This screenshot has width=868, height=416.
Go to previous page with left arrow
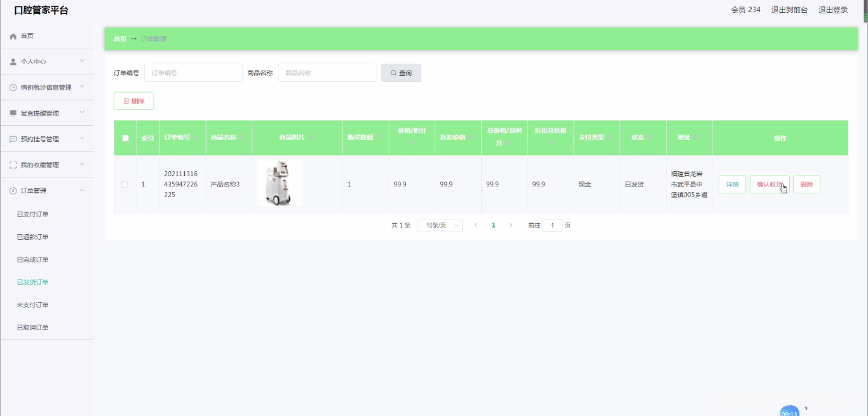476,225
